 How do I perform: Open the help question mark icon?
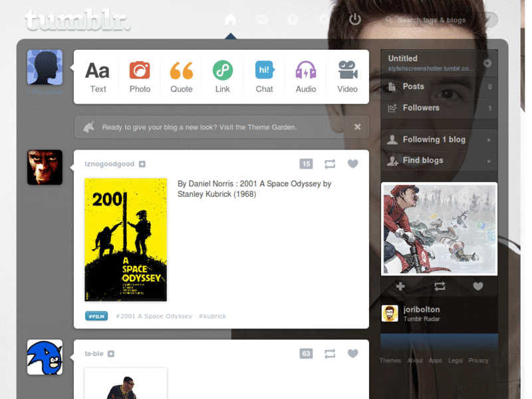(293, 19)
